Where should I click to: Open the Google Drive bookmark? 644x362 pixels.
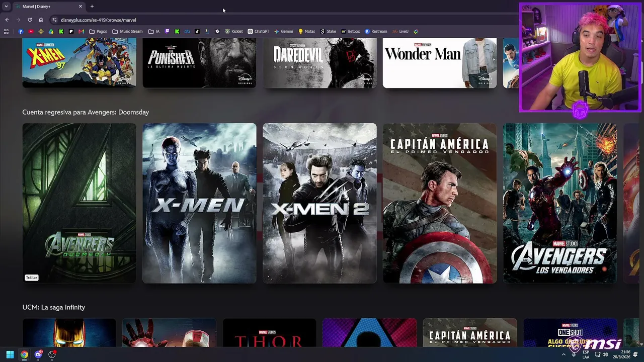[x=51, y=31]
